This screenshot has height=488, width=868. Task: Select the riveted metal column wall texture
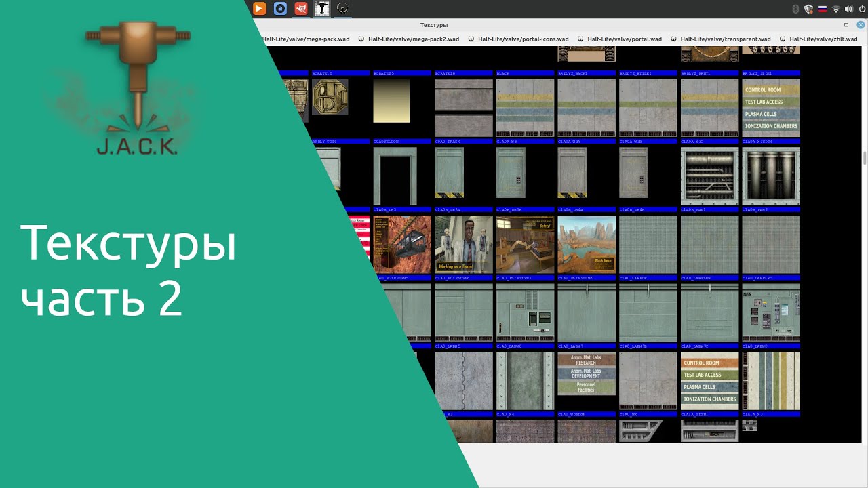[x=525, y=381]
